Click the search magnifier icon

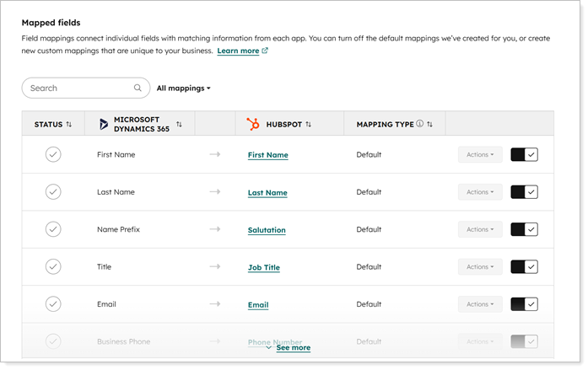138,88
